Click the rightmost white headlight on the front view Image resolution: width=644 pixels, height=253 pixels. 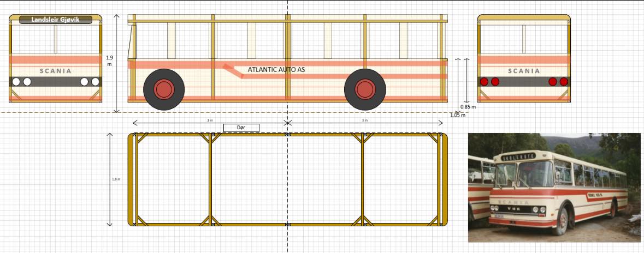pos(95,82)
